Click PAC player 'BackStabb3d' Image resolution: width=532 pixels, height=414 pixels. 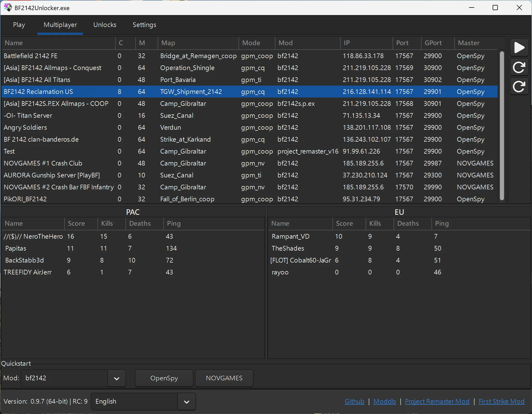(x=133, y=260)
